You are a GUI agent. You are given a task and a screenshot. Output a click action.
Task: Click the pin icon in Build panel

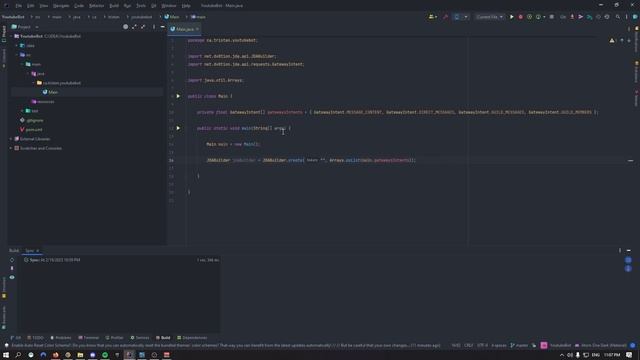12,268
